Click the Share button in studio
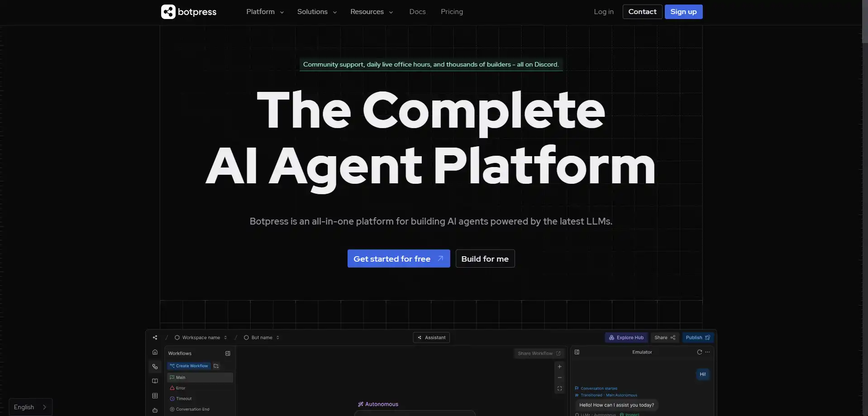Viewport: 868px width, 416px height. pyautogui.click(x=665, y=338)
